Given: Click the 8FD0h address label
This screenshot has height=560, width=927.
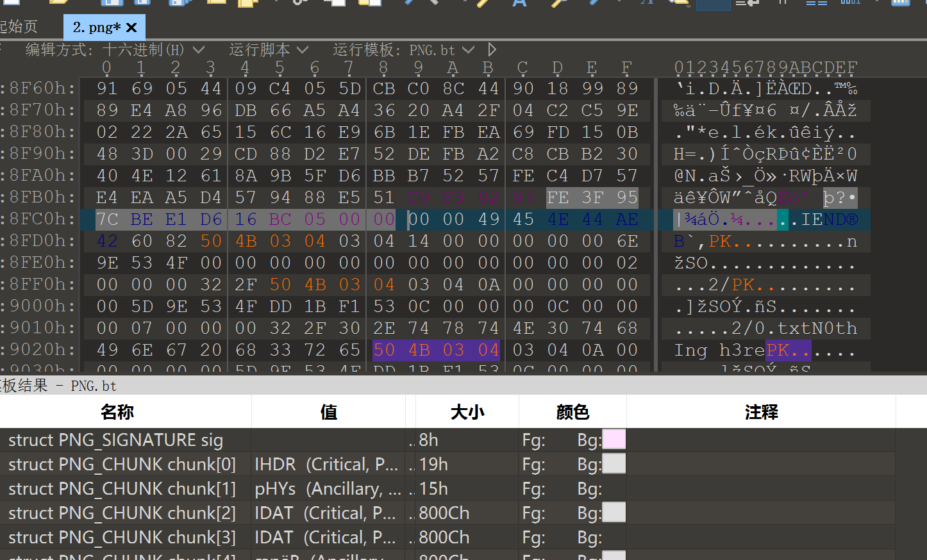Looking at the screenshot, I should (42, 241).
